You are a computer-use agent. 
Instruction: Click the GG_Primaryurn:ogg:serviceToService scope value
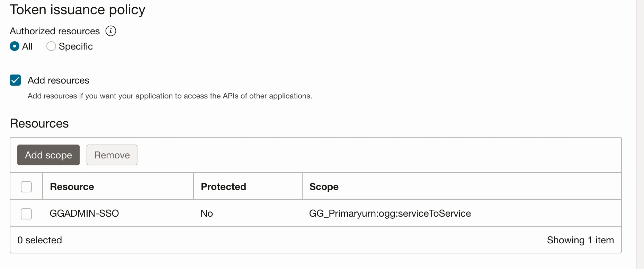[390, 213]
